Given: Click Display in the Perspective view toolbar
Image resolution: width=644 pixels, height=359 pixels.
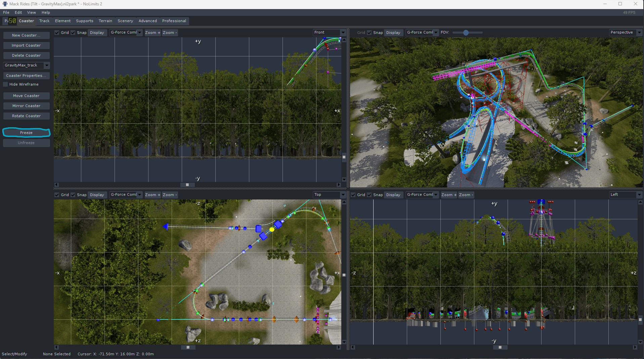Looking at the screenshot, I should (393, 33).
